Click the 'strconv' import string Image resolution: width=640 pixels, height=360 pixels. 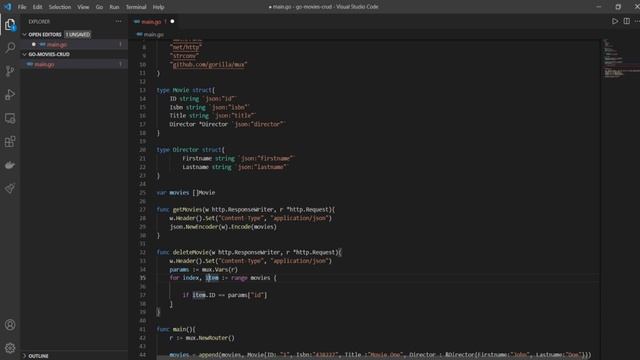[184, 56]
